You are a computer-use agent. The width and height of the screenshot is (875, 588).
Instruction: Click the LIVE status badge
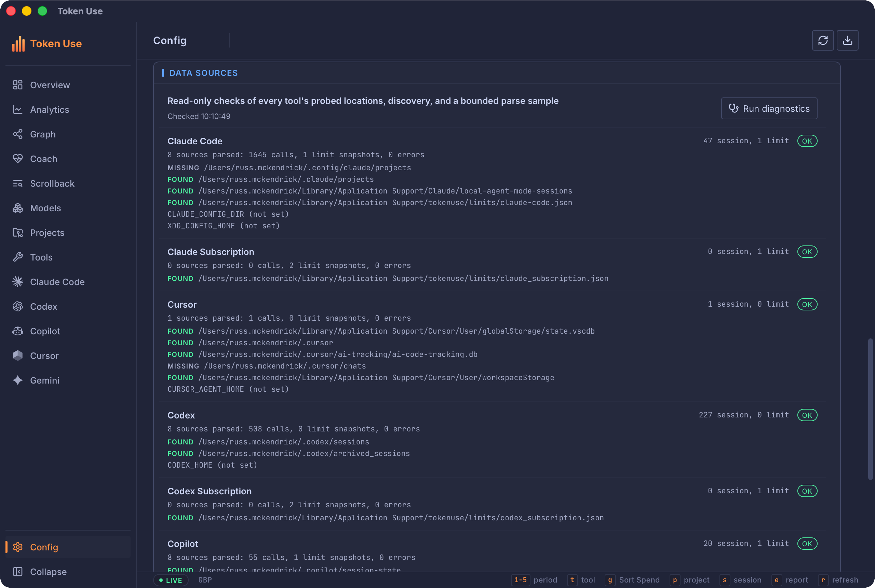[171, 580]
